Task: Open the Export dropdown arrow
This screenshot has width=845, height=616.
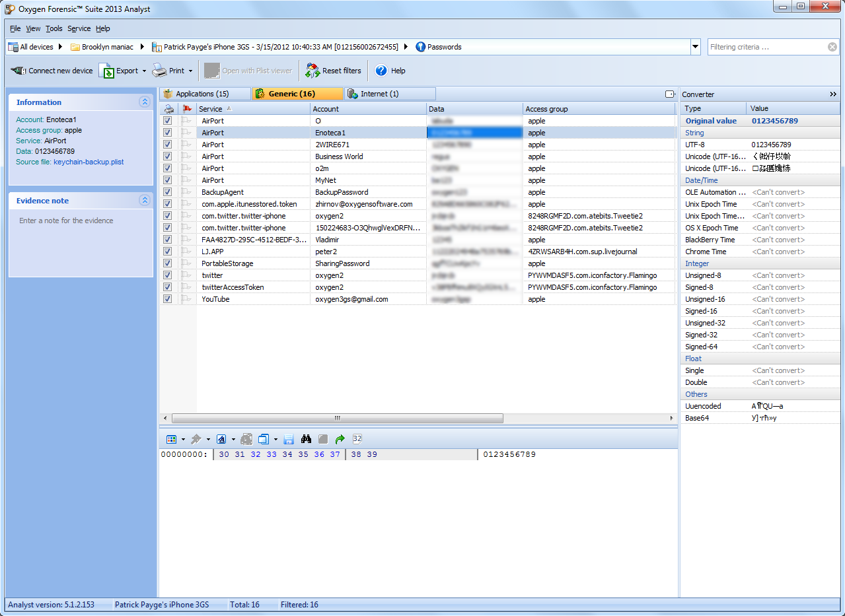Action: 144,71
